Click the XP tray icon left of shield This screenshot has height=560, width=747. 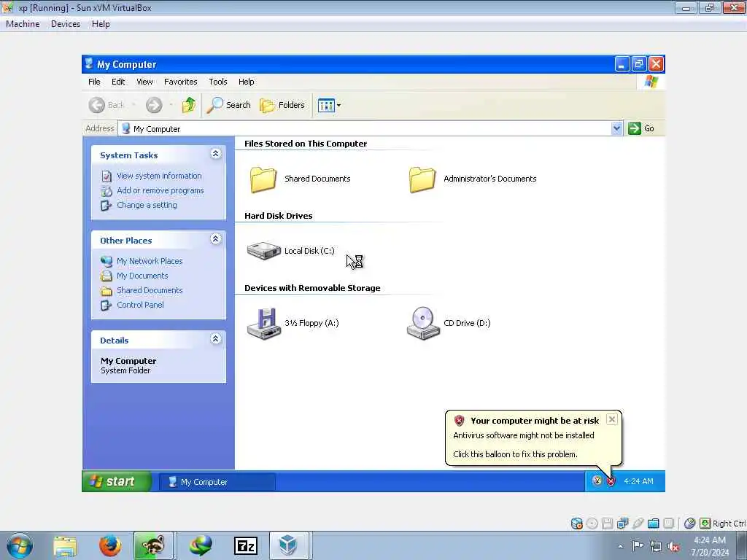597,481
